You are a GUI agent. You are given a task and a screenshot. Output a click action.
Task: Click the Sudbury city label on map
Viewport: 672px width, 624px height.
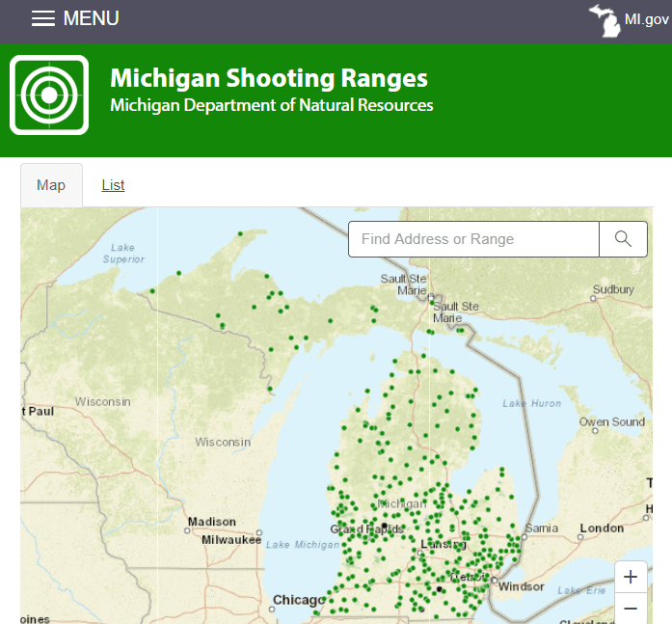pos(613,289)
